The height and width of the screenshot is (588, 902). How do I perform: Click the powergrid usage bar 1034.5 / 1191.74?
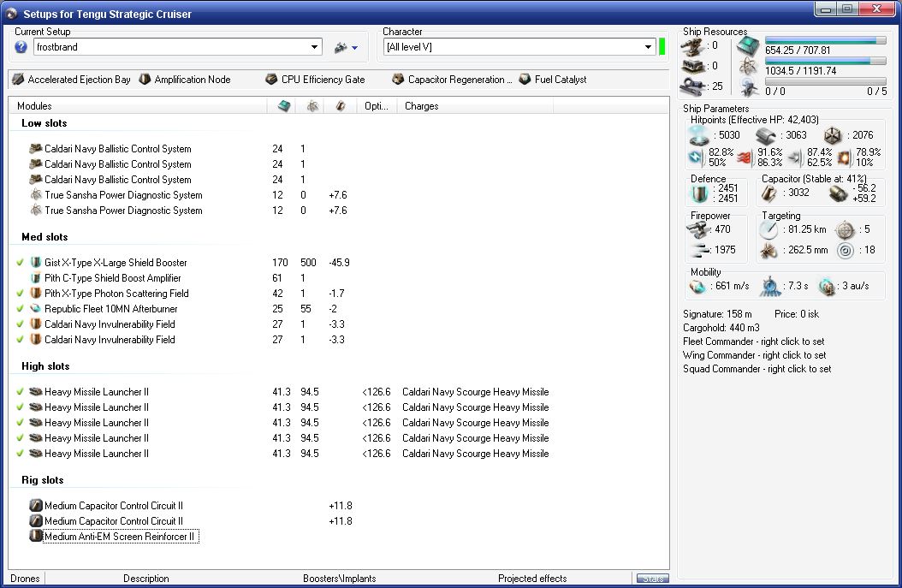pyautogui.click(x=826, y=61)
